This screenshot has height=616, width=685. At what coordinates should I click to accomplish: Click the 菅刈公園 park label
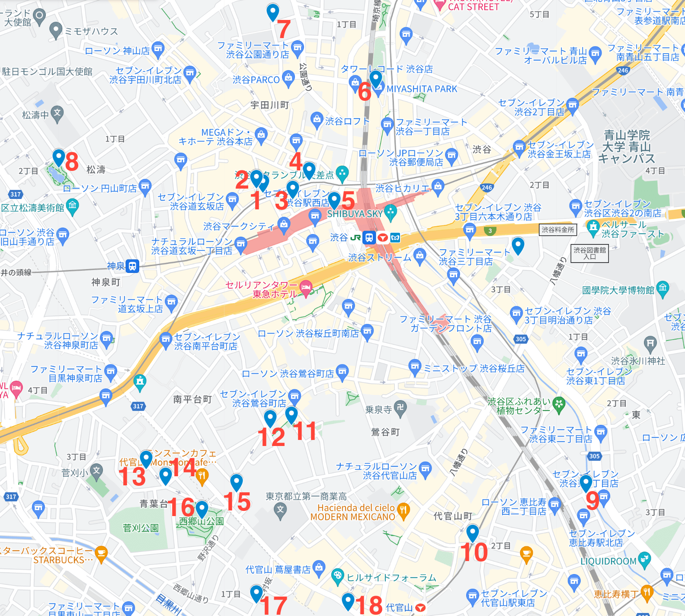click(141, 528)
